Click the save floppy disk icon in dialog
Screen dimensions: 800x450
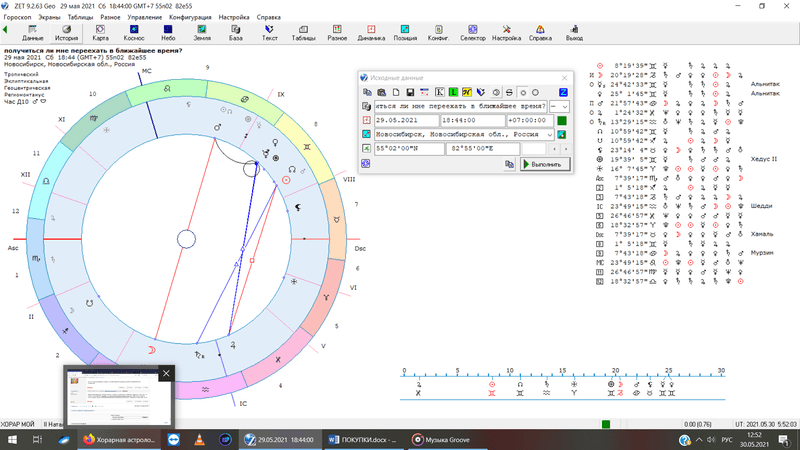410,92
